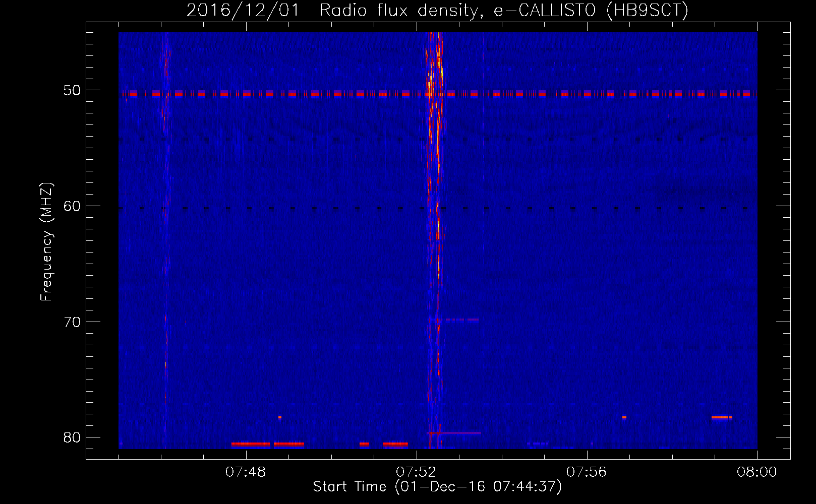
Task: Click the 07:56 time tick label
Action: (587, 472)
